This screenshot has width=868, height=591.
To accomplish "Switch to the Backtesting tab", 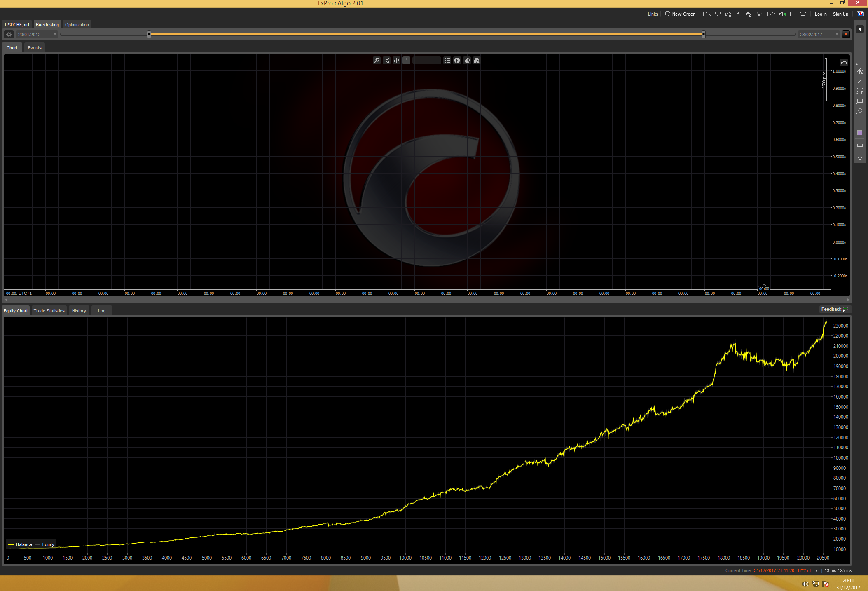I will (x=47, y=25).
